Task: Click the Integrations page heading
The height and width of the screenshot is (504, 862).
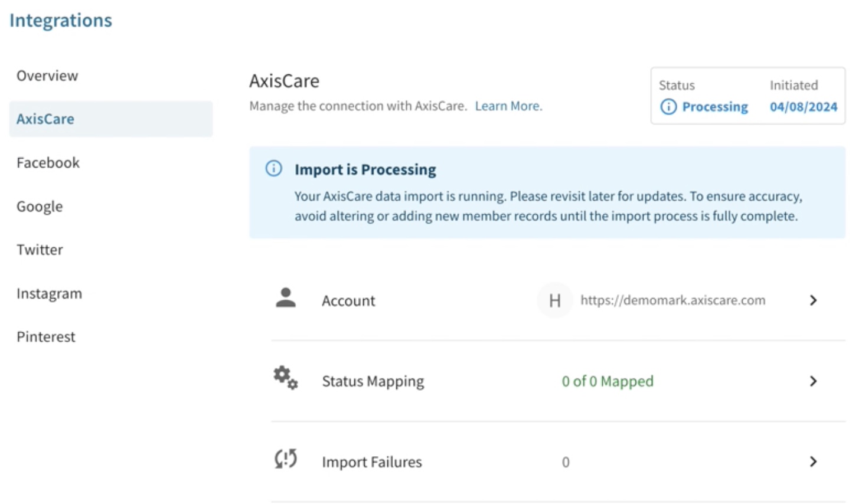Action: pos(61,21)
